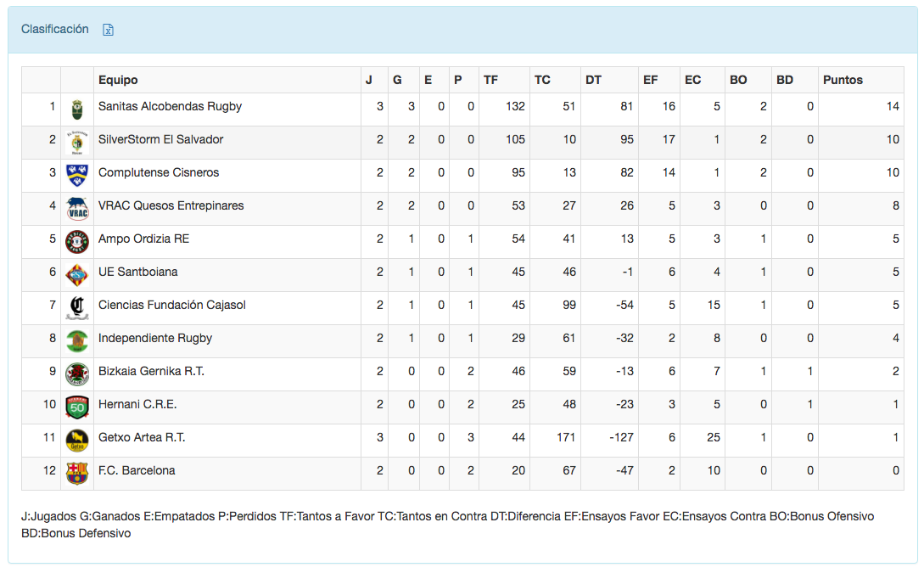Click the SilverStorm El Salvador team logo
924x573 pixels.
77,142
